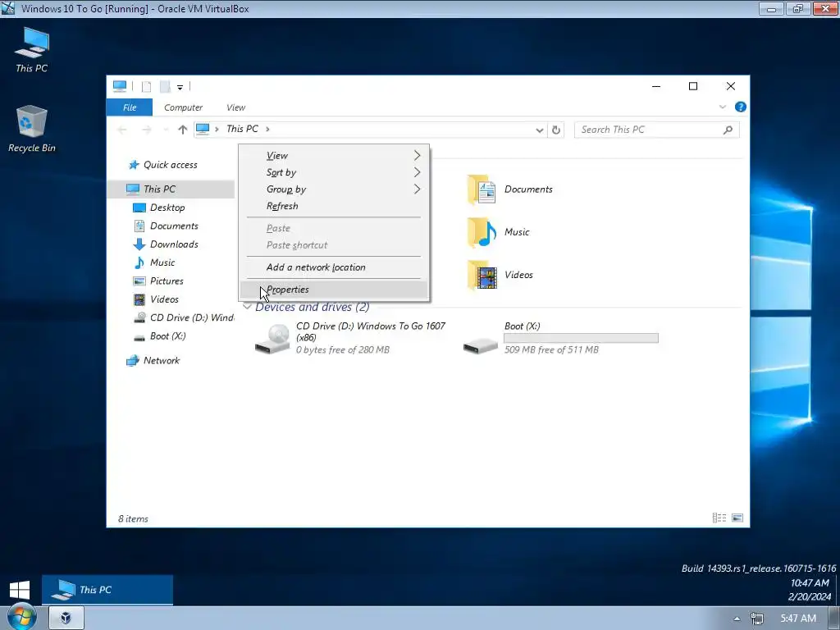Select Documents in navigation pane
The image size is (840, 630).
click(174, 226)
